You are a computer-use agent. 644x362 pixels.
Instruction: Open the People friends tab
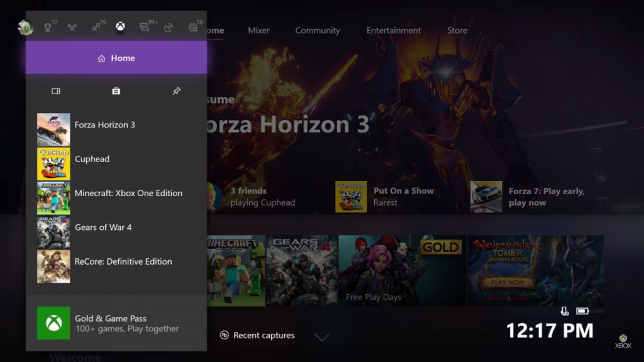pyautogui.click(x=96, y=27)
